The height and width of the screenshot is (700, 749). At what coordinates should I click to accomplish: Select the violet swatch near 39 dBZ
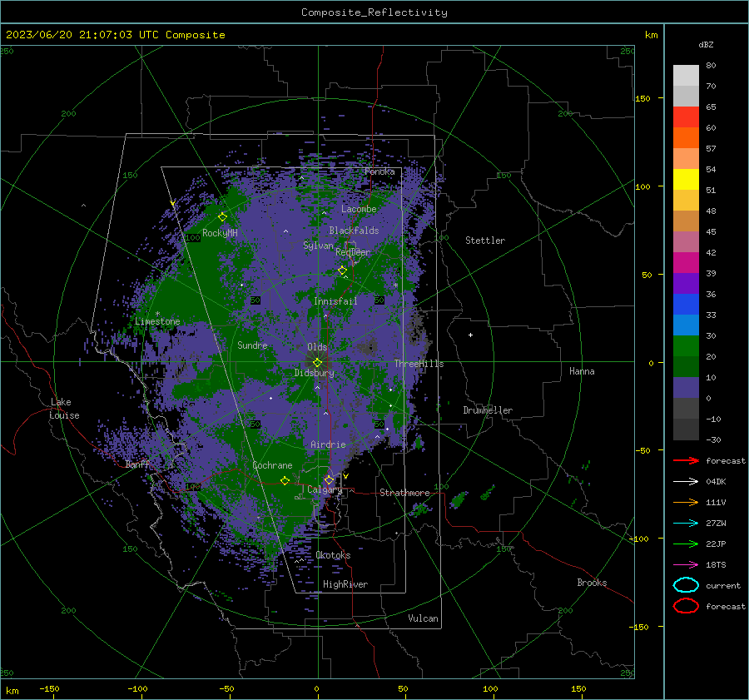(x=686, y=283)
